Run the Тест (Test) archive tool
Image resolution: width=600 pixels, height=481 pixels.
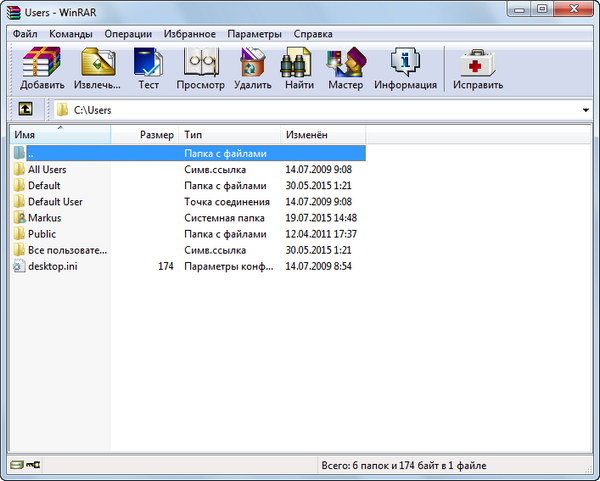coord(148,68)
